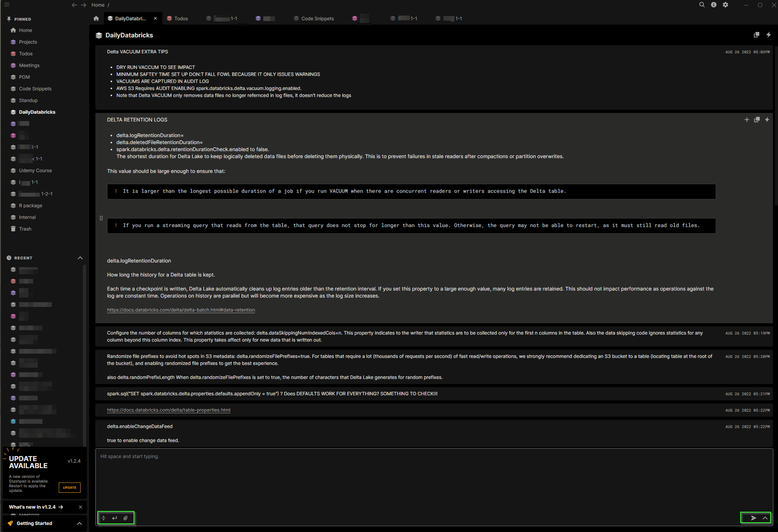Open Meetings stack in sidebar

tap(29, 65)
